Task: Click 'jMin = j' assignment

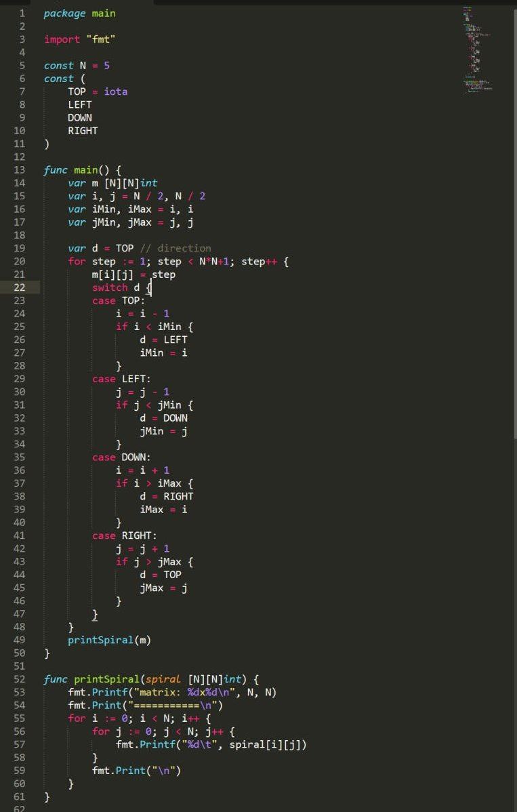Action: 163,431
